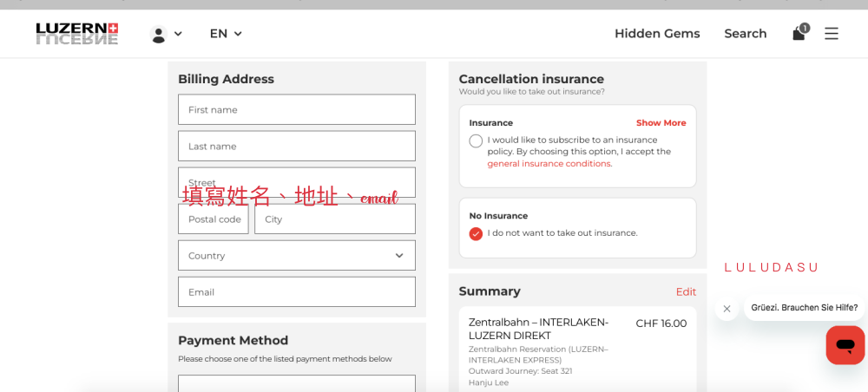This screenshot has height=392, width=868.
Task: Open Hidden Gems page
Action: point(657,34)
